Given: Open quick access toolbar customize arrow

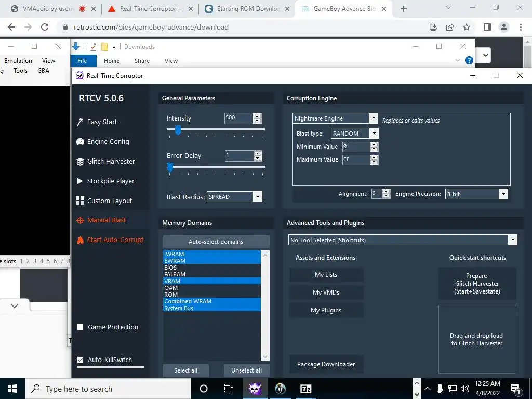Looking at the screenshot, I should coord(114,47).
